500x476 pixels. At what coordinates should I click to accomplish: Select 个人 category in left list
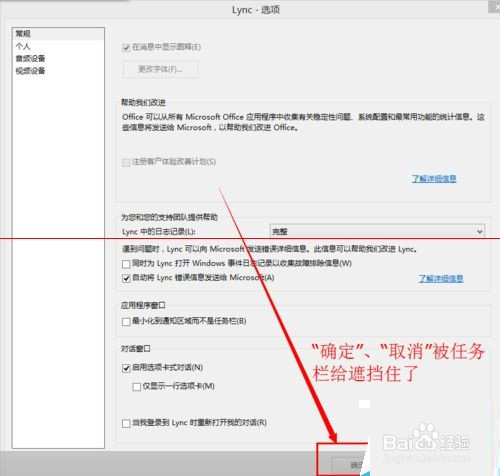coord(58,46)
